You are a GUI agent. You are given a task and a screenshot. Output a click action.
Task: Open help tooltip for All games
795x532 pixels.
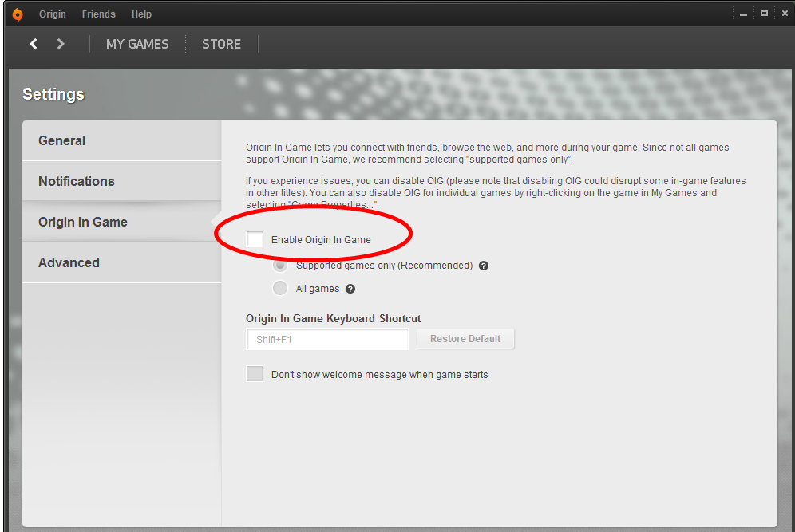click(x=350, y=289)
